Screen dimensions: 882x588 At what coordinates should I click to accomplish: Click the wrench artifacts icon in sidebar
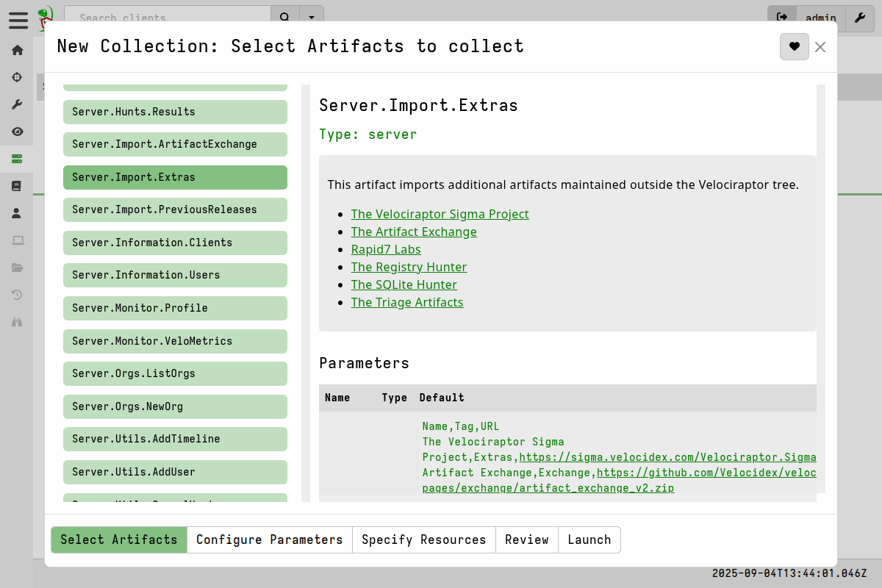[18, 104]
